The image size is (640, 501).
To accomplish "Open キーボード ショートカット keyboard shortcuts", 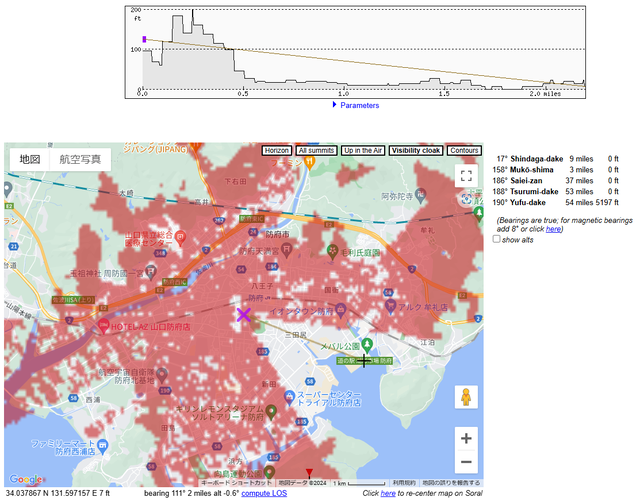I will pos(237,483).
